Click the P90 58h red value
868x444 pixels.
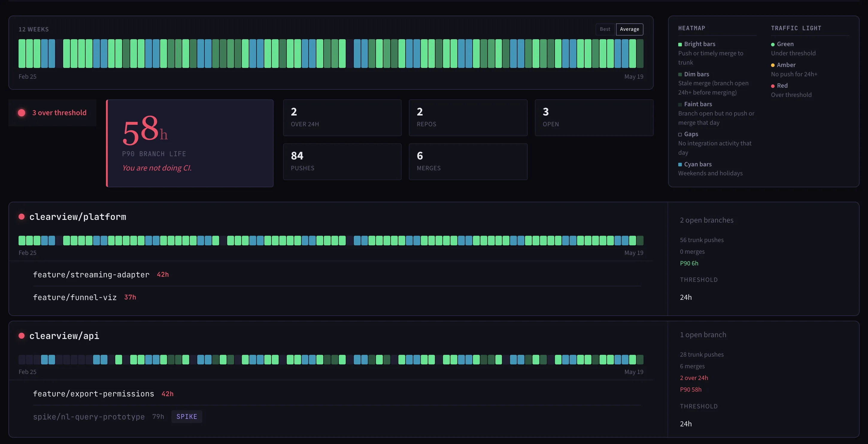pyautogui.click(x=691, y=390)
